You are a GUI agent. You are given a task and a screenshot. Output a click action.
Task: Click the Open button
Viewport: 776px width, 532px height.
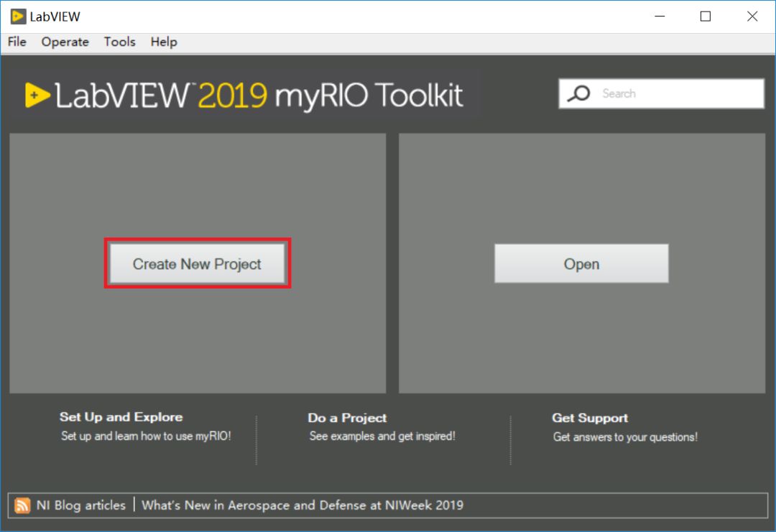(x=581, y=263)
